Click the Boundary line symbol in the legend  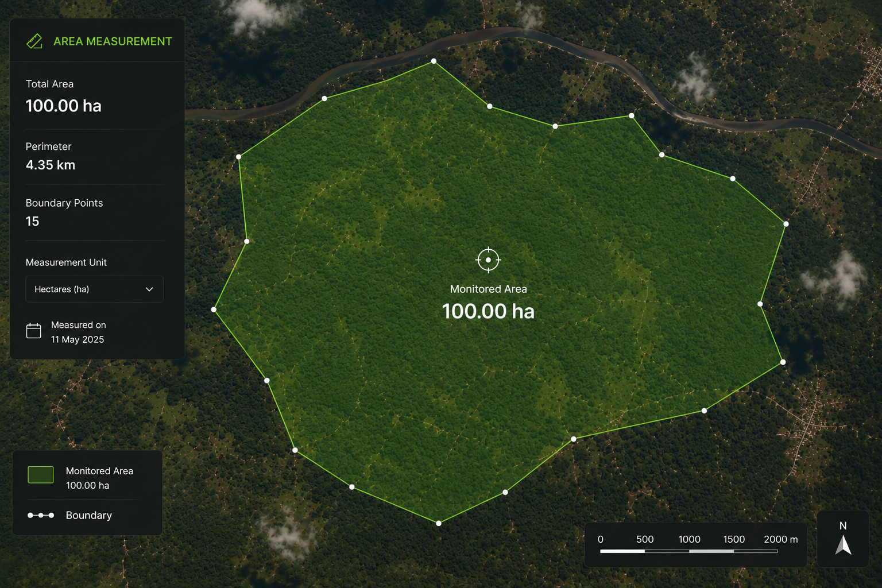coord(41,515)
